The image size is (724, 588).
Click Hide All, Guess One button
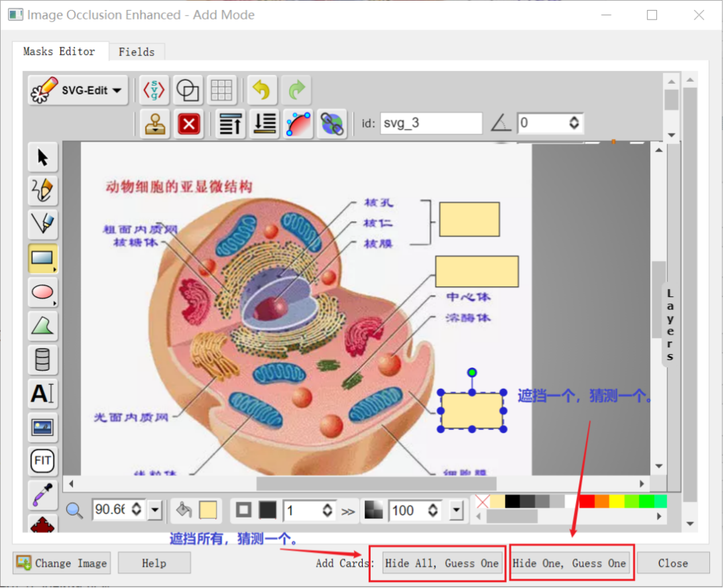coord(442,563)
